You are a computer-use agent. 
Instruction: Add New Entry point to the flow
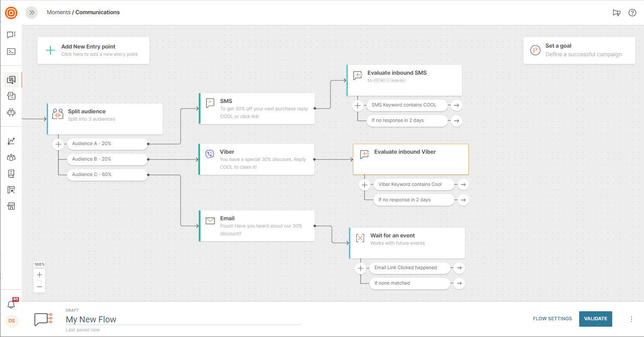93,50
